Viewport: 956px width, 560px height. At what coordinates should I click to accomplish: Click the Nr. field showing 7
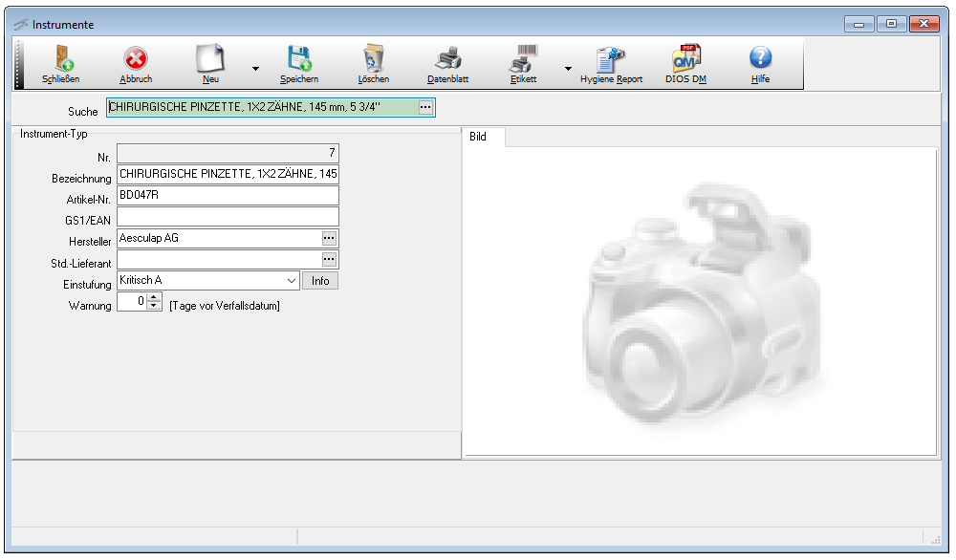click(x=228, y=153)
